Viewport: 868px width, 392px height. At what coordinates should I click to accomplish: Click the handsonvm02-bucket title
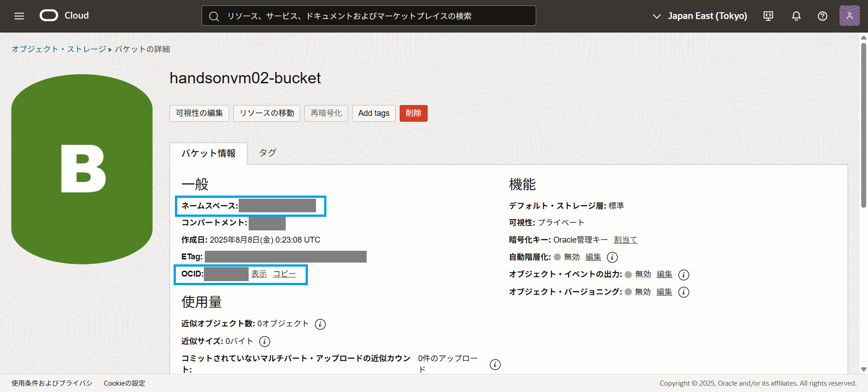[x=245, y=78]
